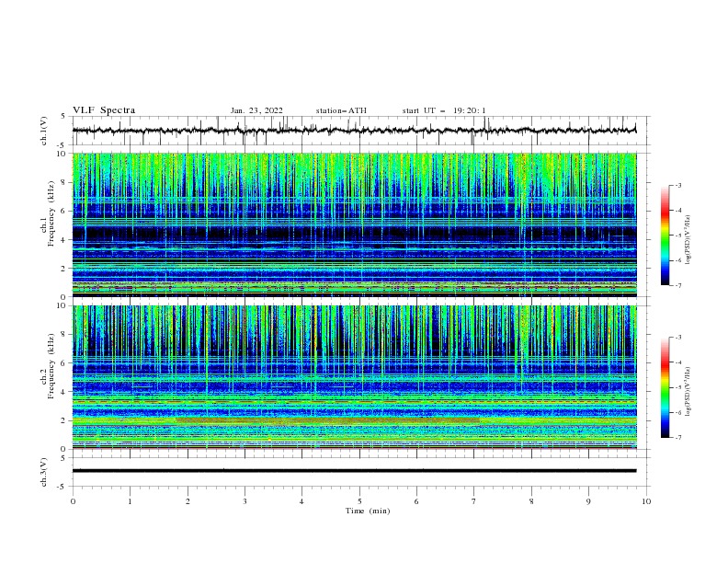Click the ch.2 frequency tick "8"
The image size is (728, 563).
pos(64,335)
